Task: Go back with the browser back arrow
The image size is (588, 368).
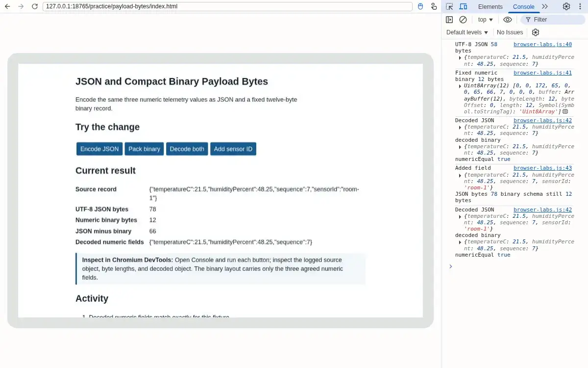Action: pyautogui.click(x=7, y=6)
